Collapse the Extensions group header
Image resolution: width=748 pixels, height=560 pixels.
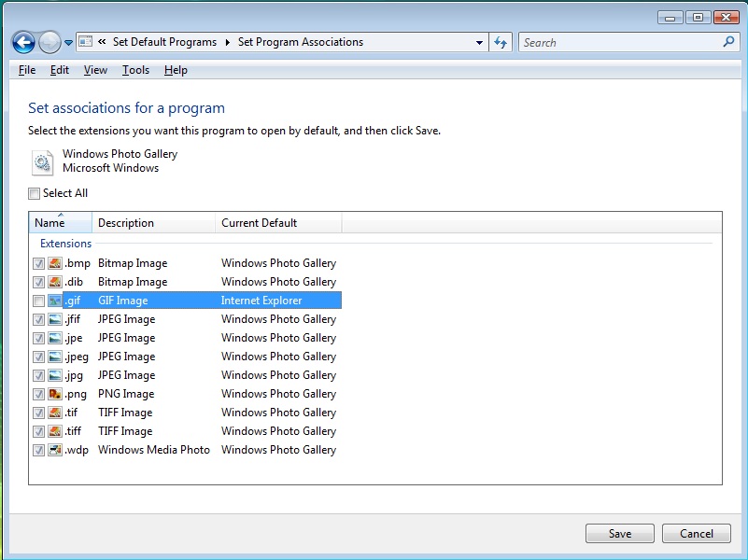tap(65, 244)
